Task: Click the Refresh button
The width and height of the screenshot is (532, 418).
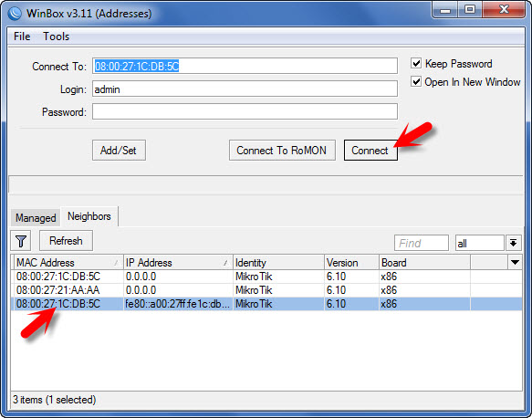Action: tap(66, 241)
